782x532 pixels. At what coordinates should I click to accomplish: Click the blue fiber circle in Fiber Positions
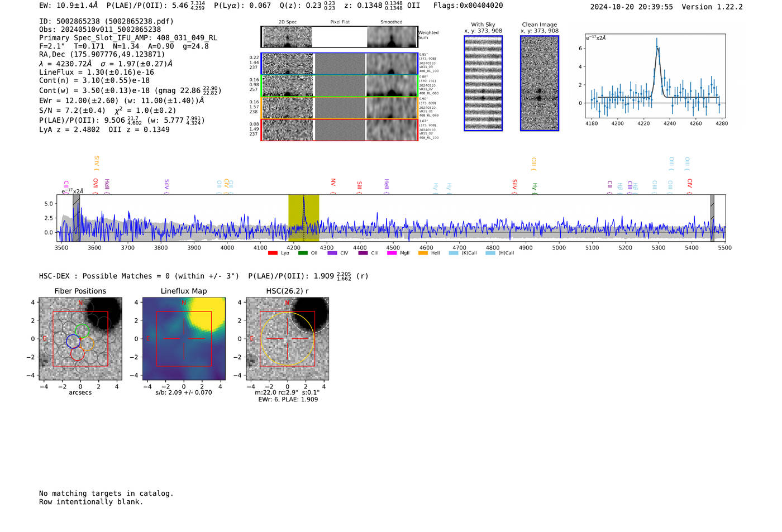(73, 342)
